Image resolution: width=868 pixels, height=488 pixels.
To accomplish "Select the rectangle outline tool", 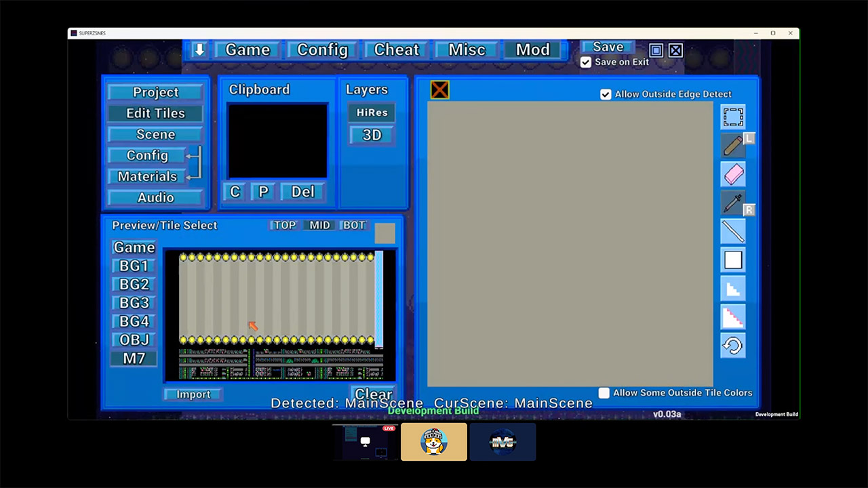I will point(733,260).
